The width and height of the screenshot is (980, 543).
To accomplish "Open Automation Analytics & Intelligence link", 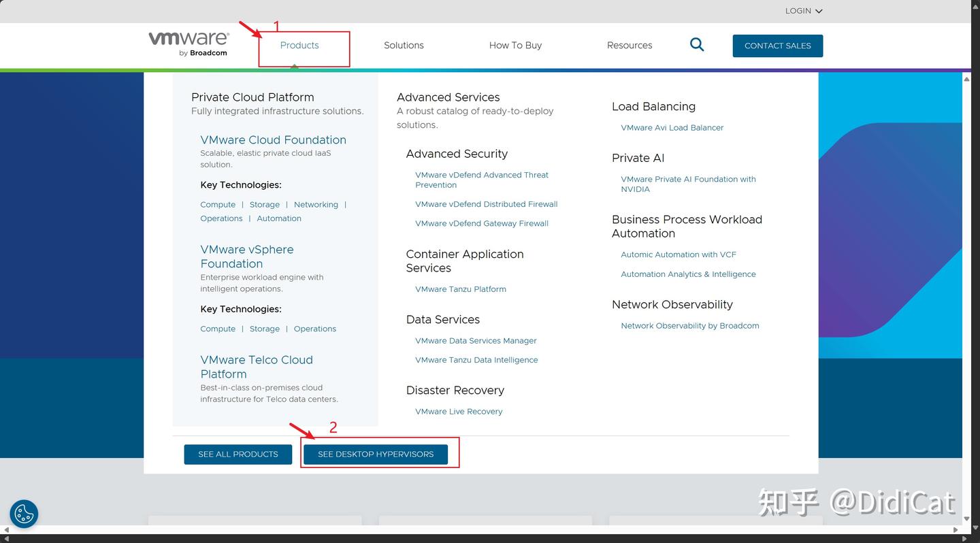I will click(x=688, y=274).
